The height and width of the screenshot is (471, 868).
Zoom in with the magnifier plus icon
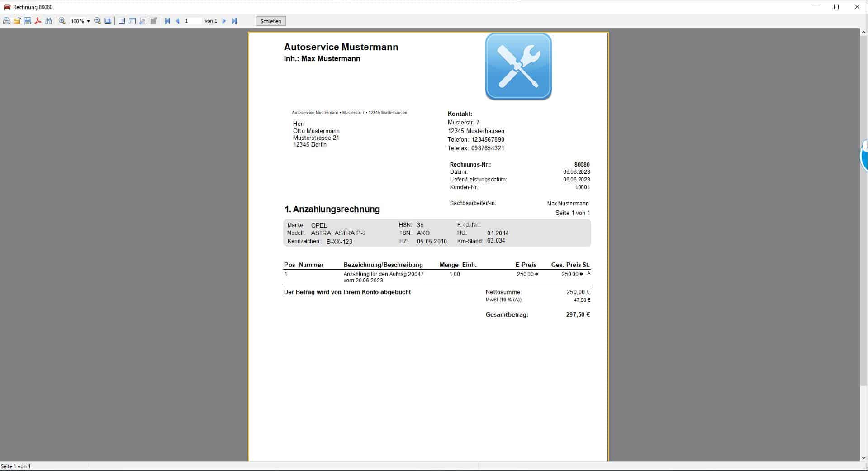click(x=62, y=21)
